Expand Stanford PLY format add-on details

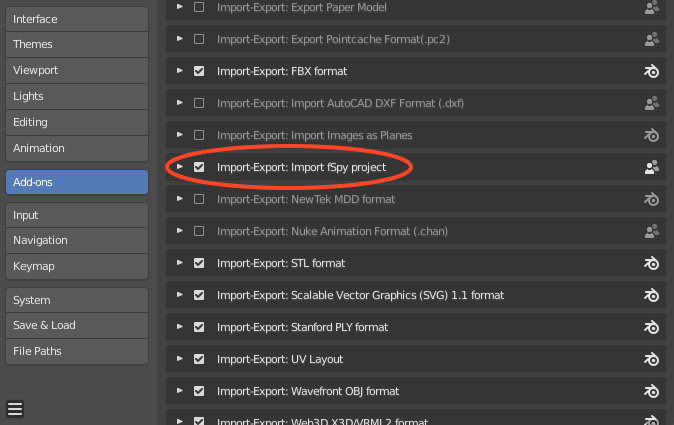tap(180, 327)
